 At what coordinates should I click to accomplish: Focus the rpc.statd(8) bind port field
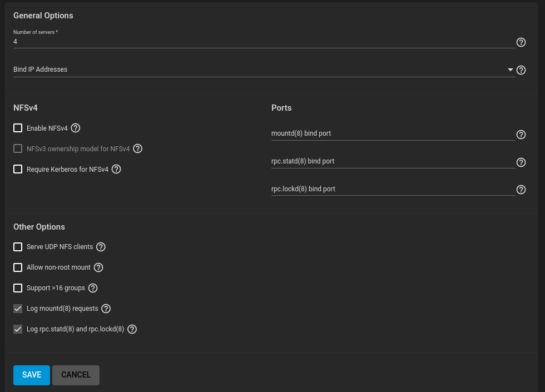393,161
